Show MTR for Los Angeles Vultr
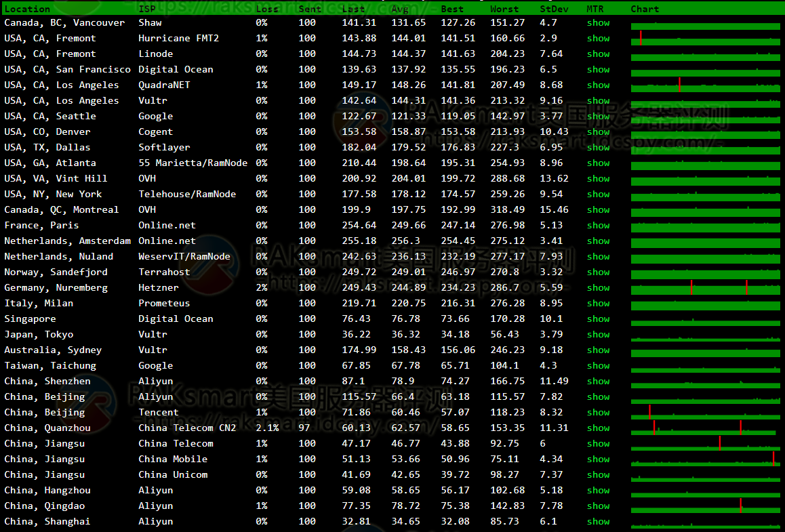 tap(599, 100)
